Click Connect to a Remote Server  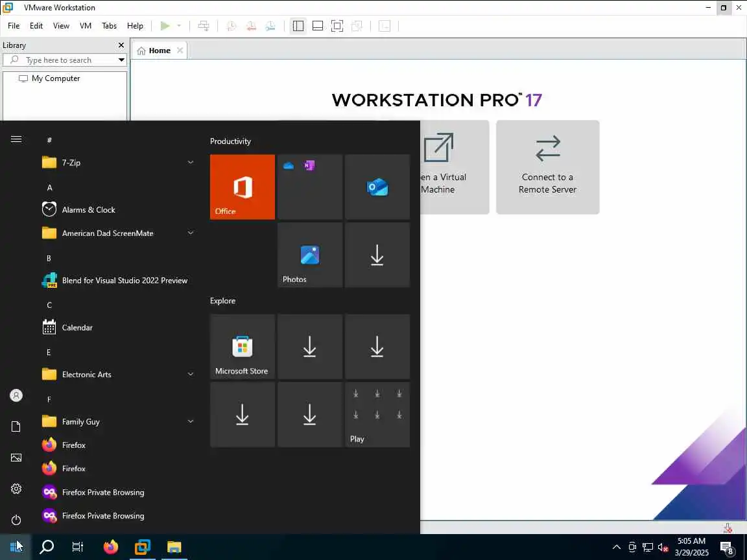click(547, 167)
